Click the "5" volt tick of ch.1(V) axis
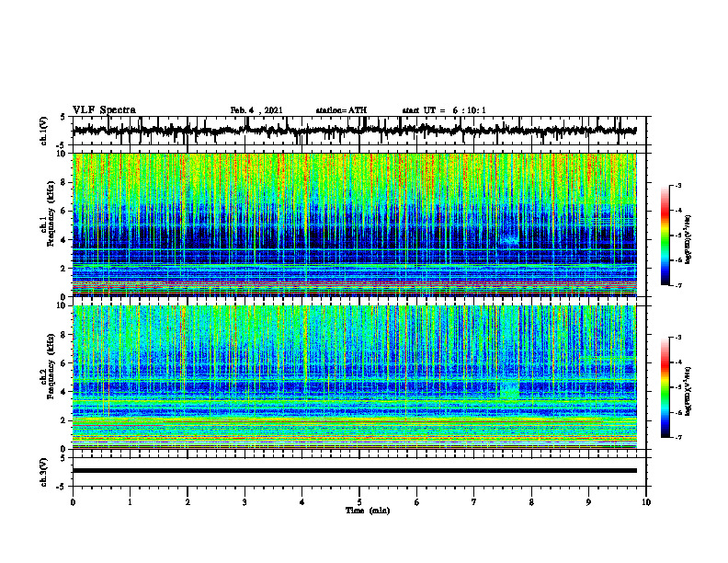The image size is (728, 563). point(63,118)
